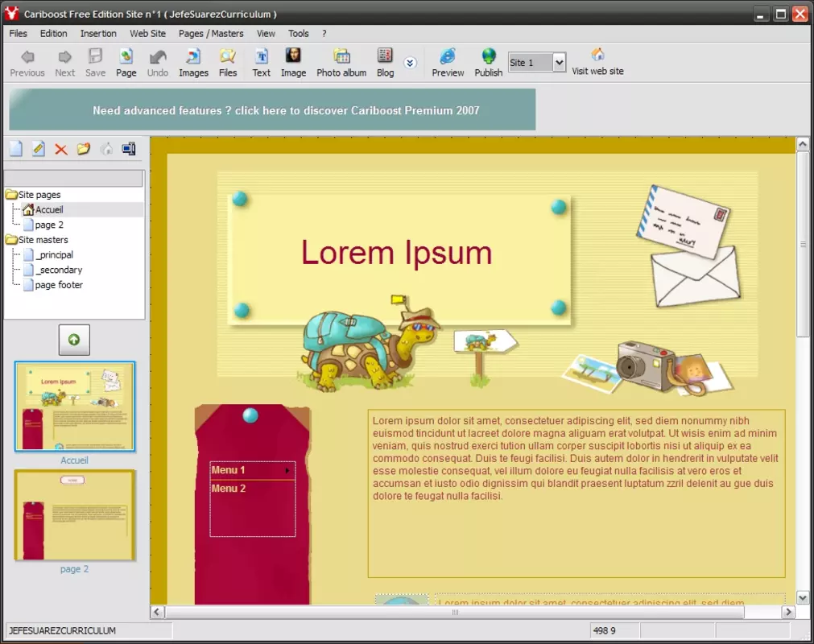814x644 pixels.
Task: Click the Cariboost Premium 2007 banner
Action: pos(273,109)
